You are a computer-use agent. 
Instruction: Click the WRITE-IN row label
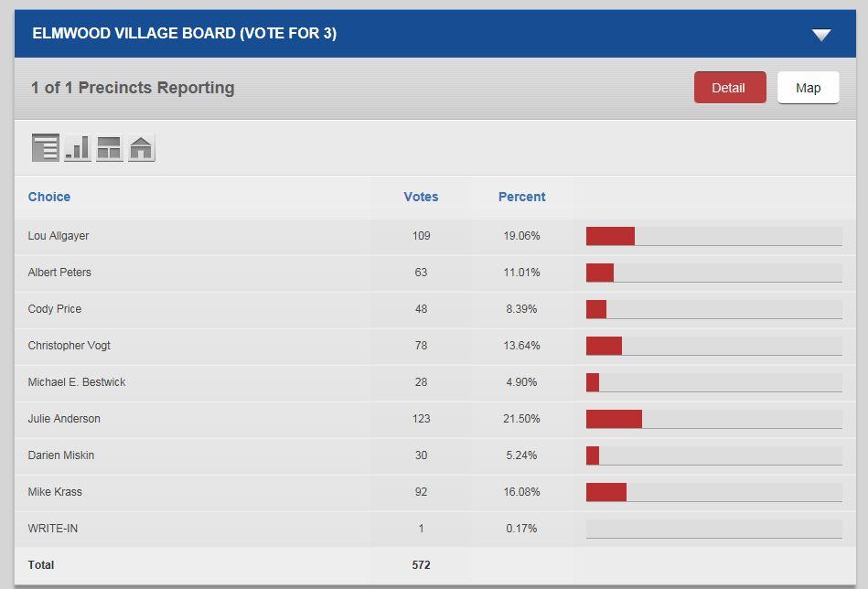pos(52,529)
